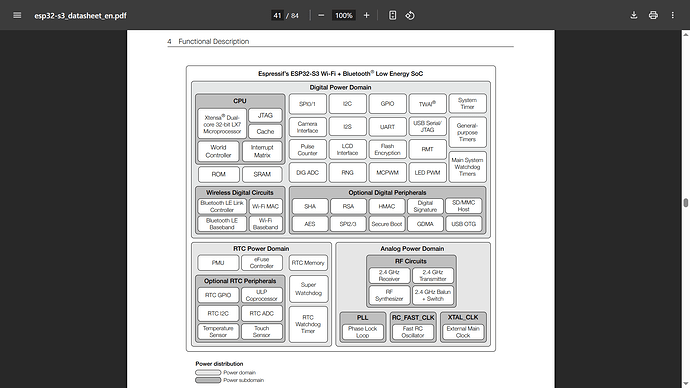Viewport: 690px width, 388px height.
Task: Click the 'LED PWM' box
Action: tap(427, 172)
